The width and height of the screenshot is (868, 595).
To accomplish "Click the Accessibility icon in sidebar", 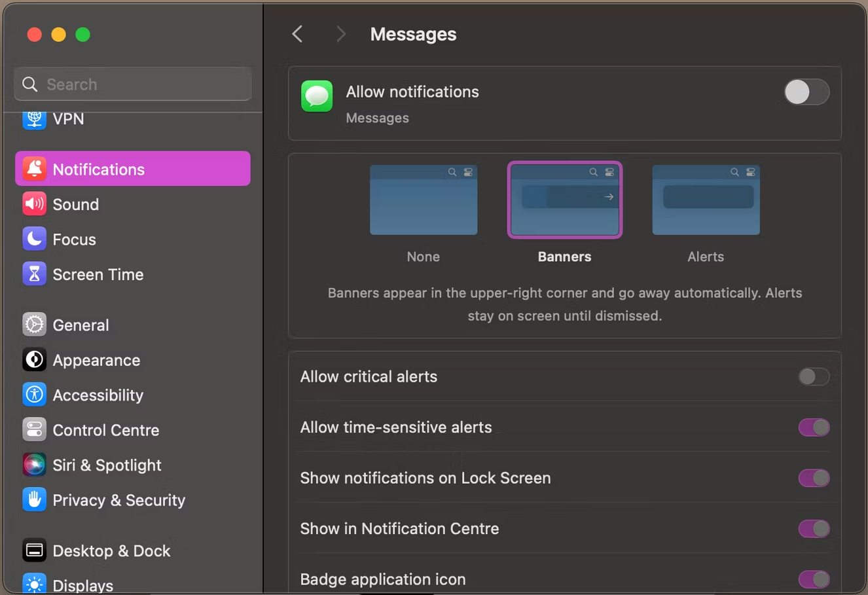I will (x=34, y=395).
